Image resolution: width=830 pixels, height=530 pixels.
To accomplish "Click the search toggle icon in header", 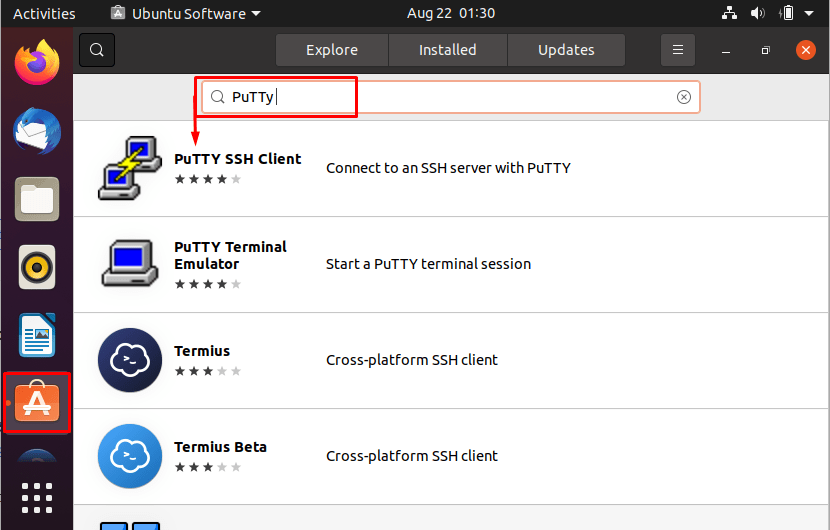I will (97, 50).
